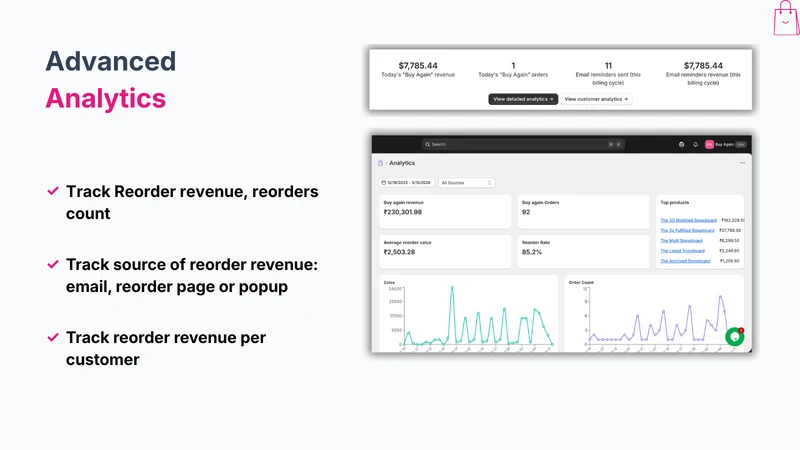800x450 pixels.
Task: Open The 3p Fulfilled Snowboard link
Action: 687,231
